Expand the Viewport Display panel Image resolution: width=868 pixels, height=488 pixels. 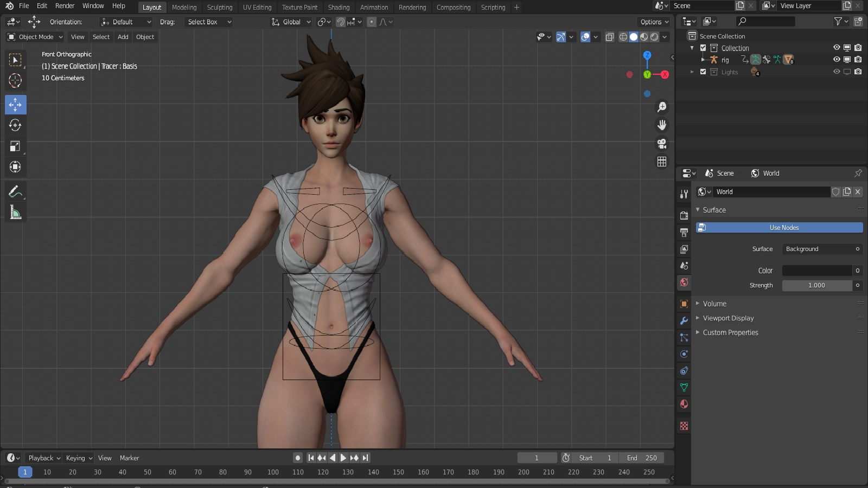click(728, 318)
